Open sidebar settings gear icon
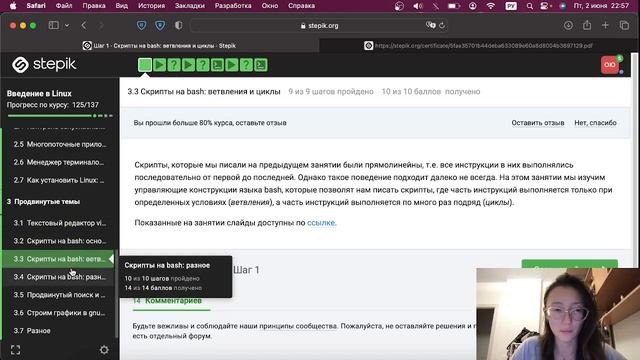Image resolution: width=640 pixels, height=360 pixels. click(x=104, y=350)
